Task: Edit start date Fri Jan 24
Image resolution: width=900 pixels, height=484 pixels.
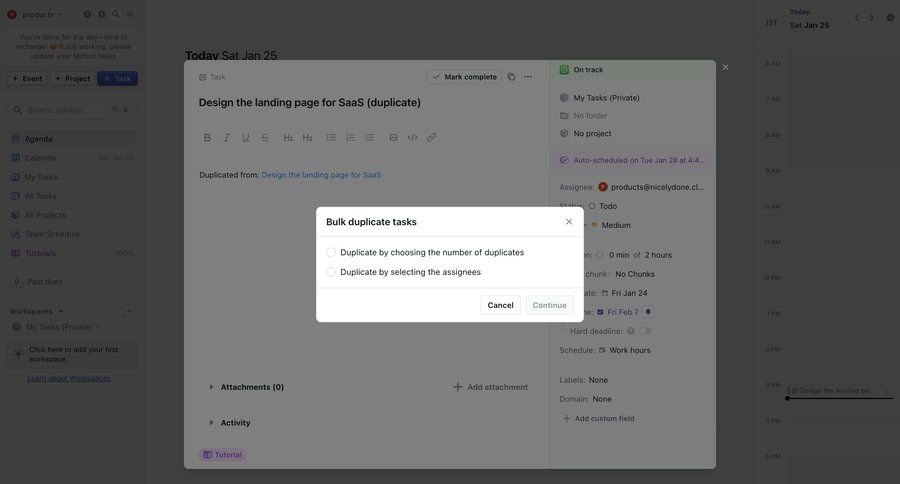Action: tap(624, 293)
